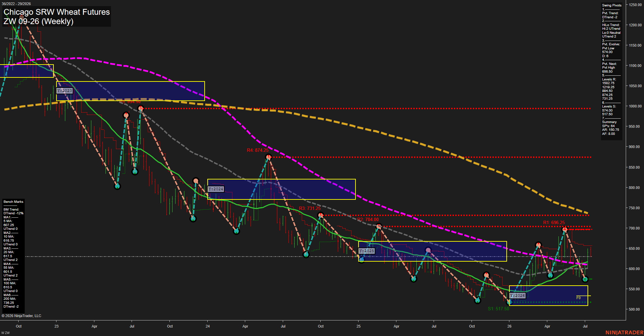Click the R3: 731.25 resistance label on chart
This screenshot has height=336, width=644.
click(310, 209)
